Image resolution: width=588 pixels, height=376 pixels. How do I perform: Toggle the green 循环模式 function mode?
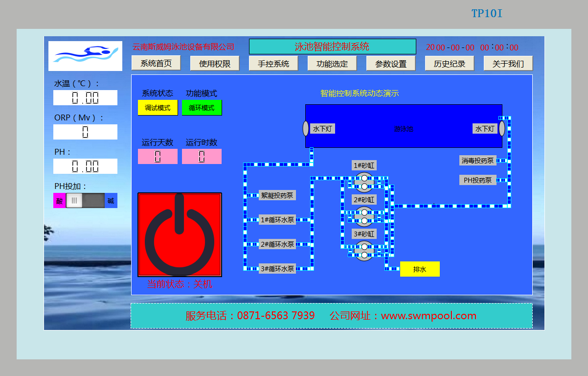[x=202, y=108]
